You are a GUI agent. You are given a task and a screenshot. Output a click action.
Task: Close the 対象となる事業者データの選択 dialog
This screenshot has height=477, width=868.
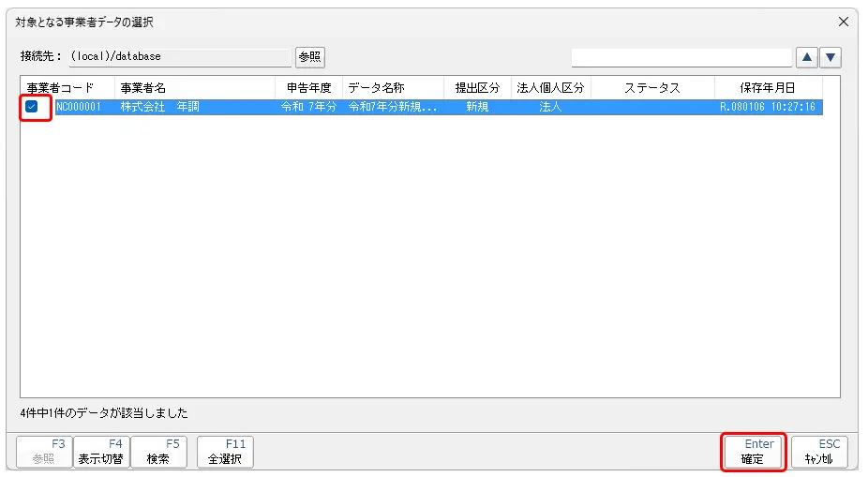(x=844, y=22)
